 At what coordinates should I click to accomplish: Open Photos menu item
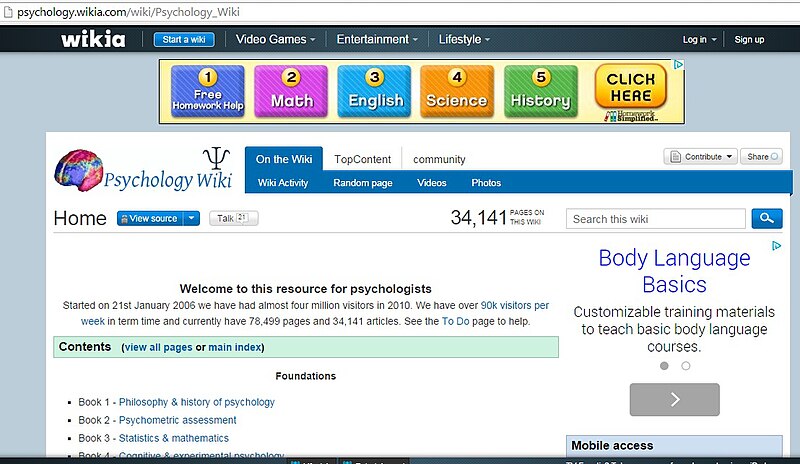point(486,183)
